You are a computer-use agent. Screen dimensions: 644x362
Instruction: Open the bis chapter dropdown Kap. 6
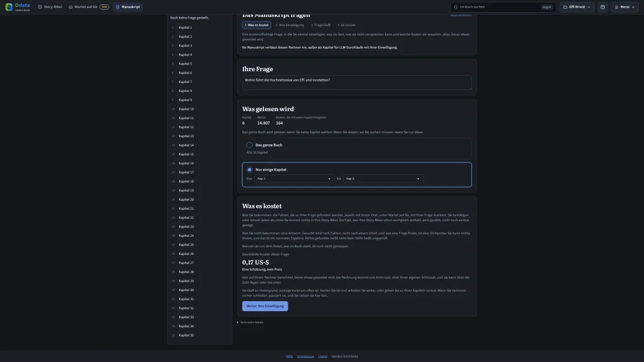click(383, 178)
